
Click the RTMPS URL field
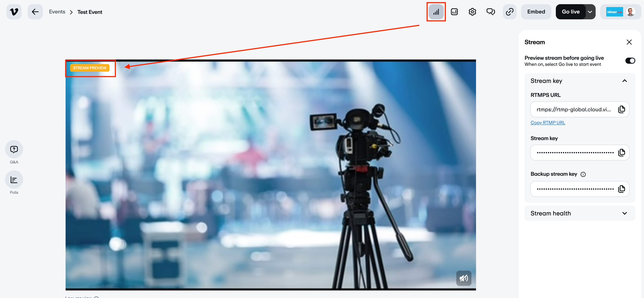(x=580, y=110)
